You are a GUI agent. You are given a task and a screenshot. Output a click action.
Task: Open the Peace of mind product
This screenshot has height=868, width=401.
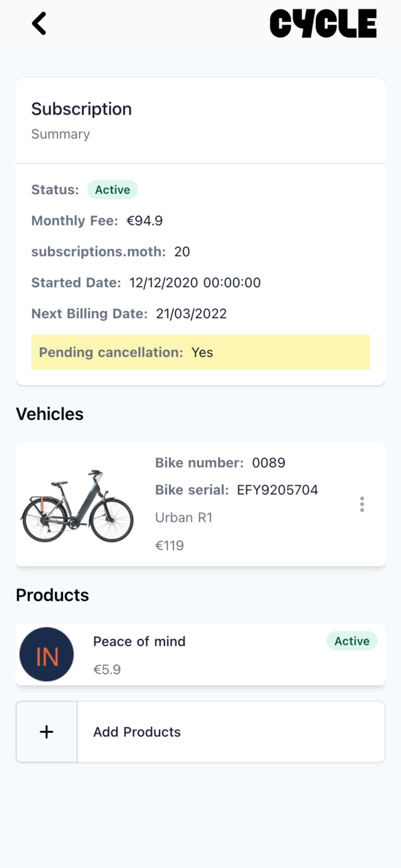tap(139, 641)
